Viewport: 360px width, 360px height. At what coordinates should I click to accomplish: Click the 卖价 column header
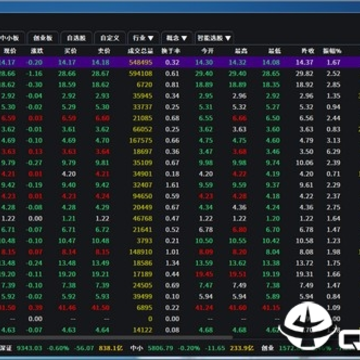[x=103, y=51]
